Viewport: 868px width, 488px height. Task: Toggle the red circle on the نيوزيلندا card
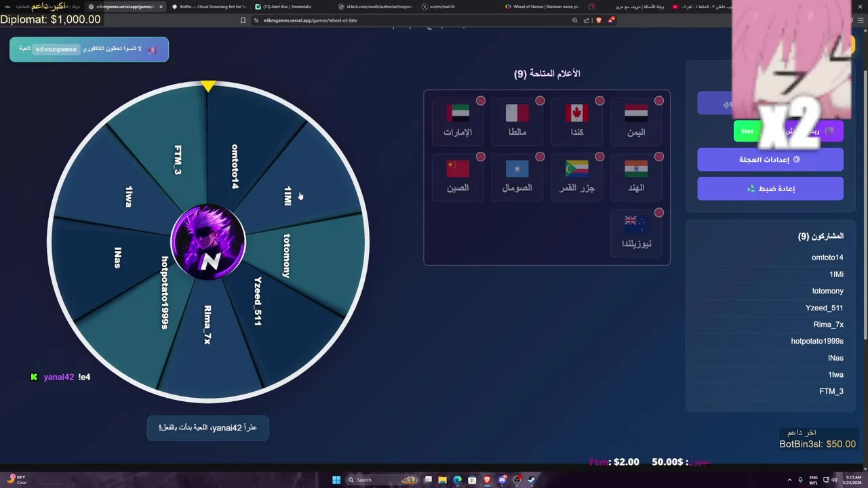pos(658,213)
